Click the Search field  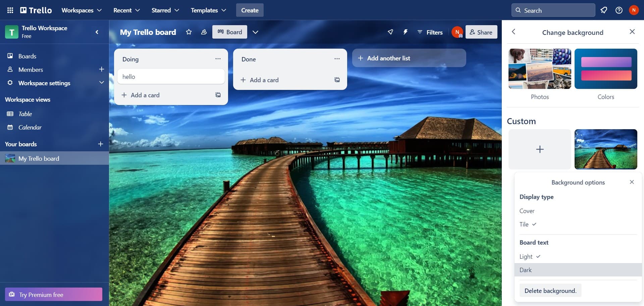coord(553,10)
